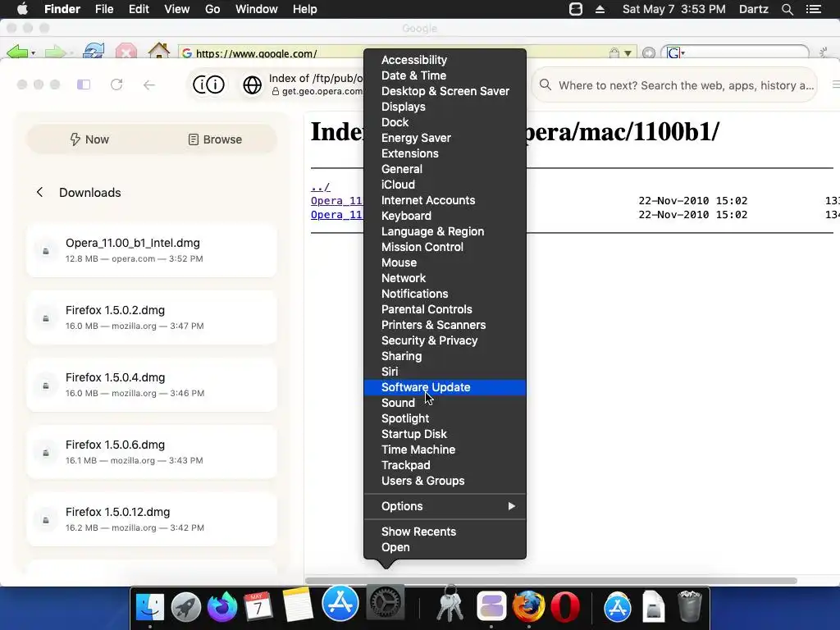Open Launchpad rocket icon in Dock
Screen dimensions: 840x630
[186, 608]
